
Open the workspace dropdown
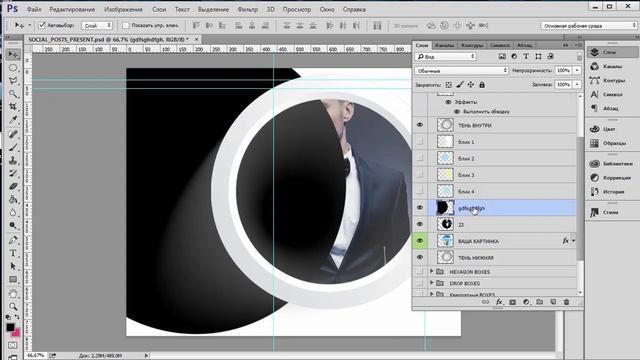pos(589,25)
